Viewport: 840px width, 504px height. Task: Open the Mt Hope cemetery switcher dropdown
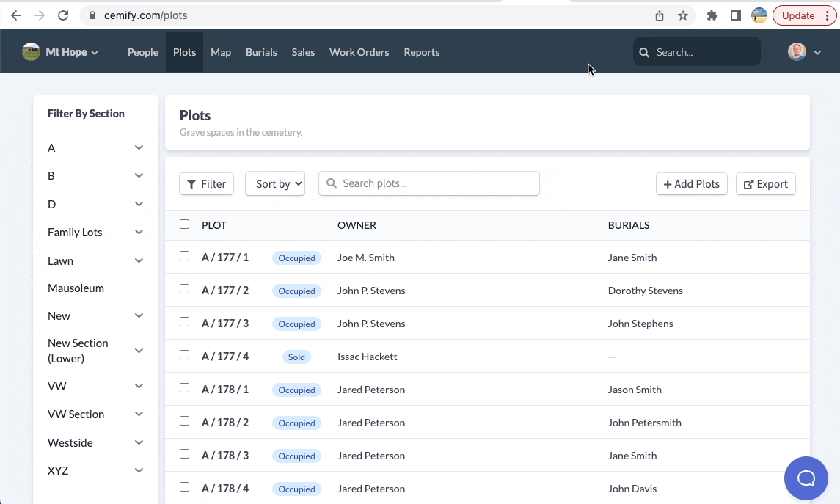point(95,53)
